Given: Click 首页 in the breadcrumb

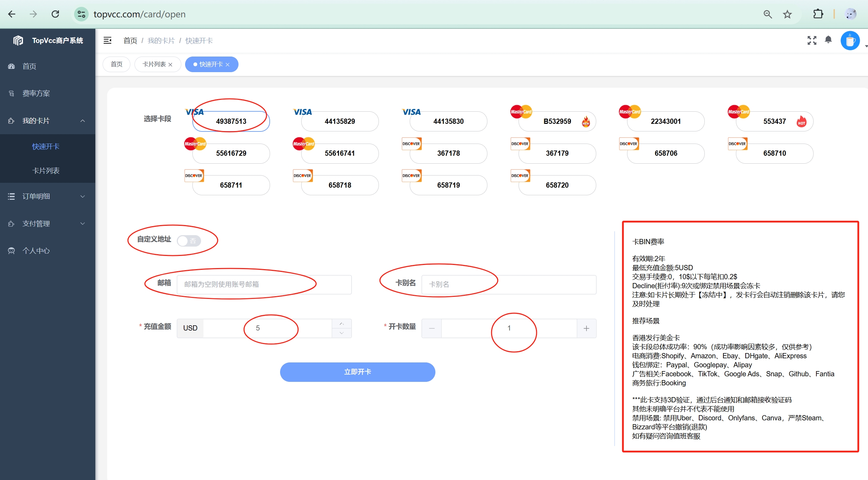Looking at the screenshot, I should click(130, 41).
